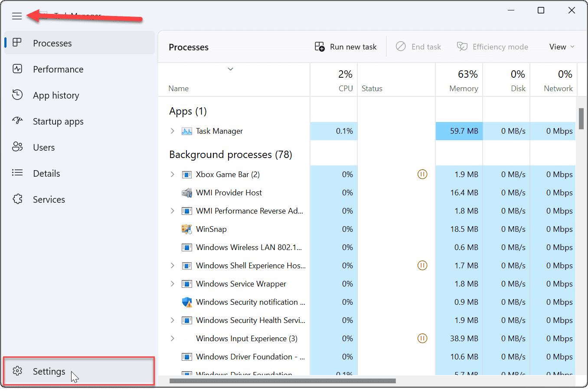Image resolution: width=588 pixels, height=392 pixels.
Task: Open the View dropdown menu
Action: tap(562, 47)
